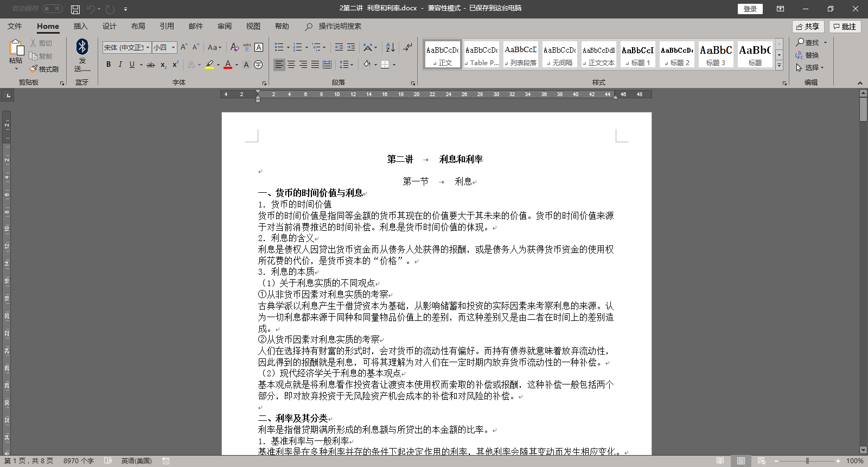Switch to Read Mode view in status bar
The image size is (868, 467).
coord(720,461)
